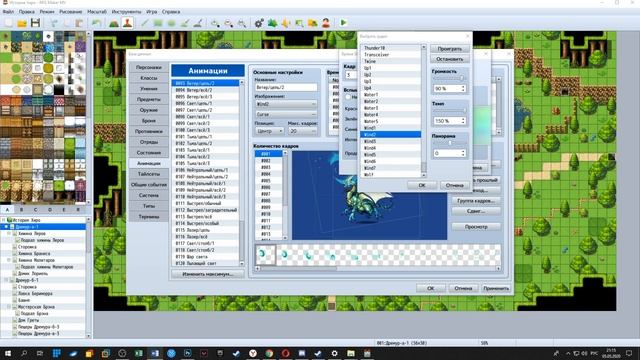The image size is (640, 360).
Task: Open the second animation image dropdown
Action: (285, 115)
